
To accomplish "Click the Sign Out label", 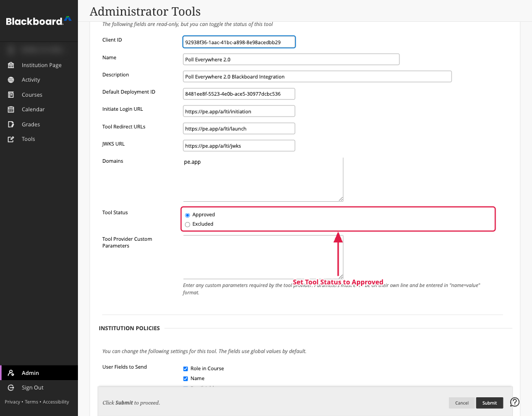I will click(33, 387).
